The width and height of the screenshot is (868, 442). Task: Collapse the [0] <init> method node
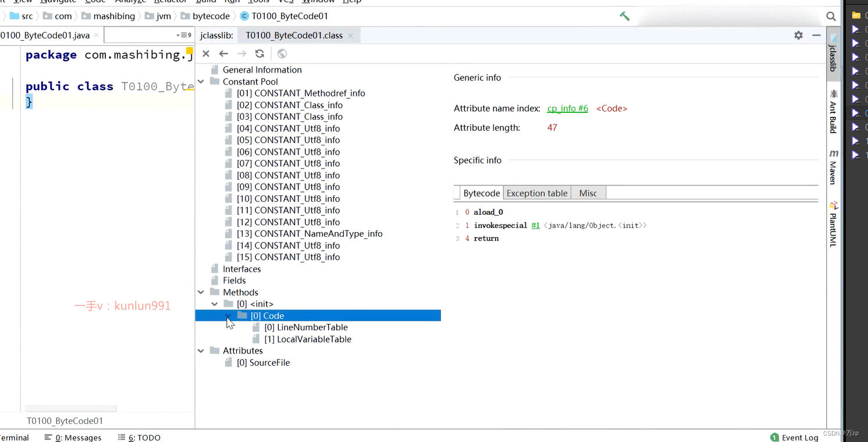[x=215, y=304]
